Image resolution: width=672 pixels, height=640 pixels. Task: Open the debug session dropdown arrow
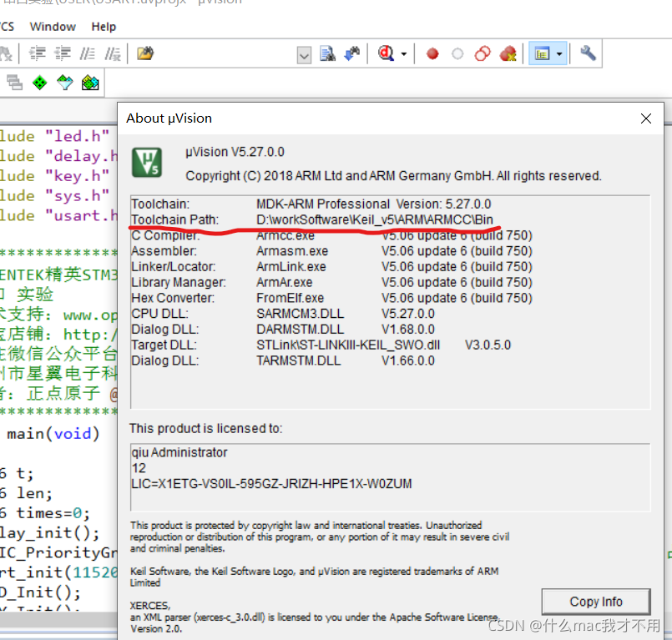[404, 54]
